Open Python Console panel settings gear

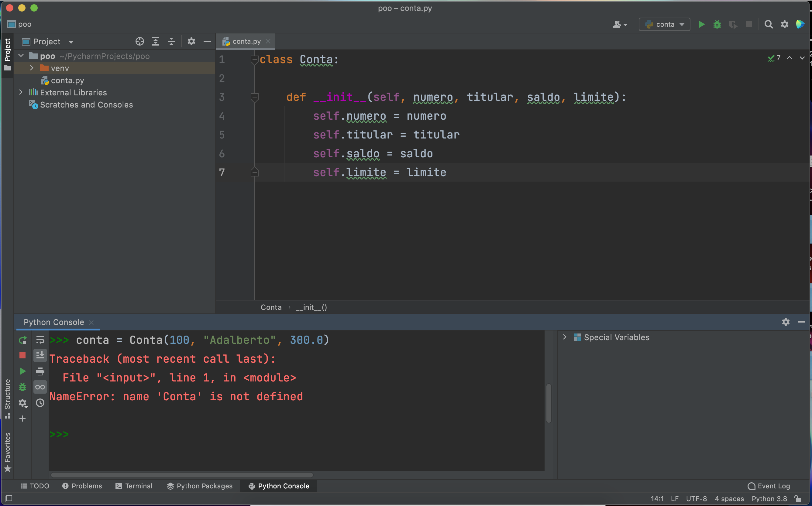(786, 322)
